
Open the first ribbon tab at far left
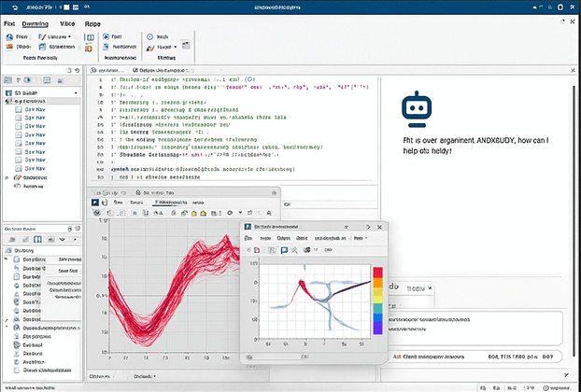click(9, 23)
